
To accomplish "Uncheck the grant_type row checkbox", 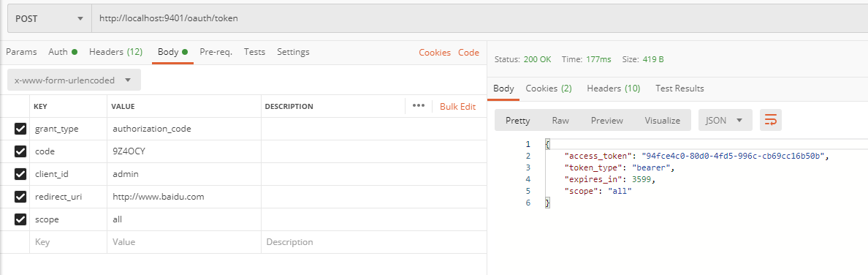I will click(20, 129).
